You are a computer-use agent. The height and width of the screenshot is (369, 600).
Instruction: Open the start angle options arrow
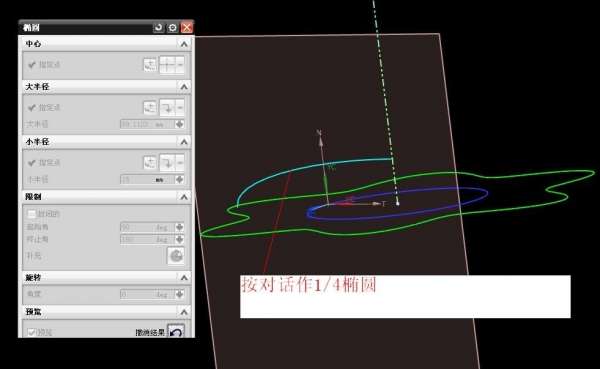tap(179, 227)
